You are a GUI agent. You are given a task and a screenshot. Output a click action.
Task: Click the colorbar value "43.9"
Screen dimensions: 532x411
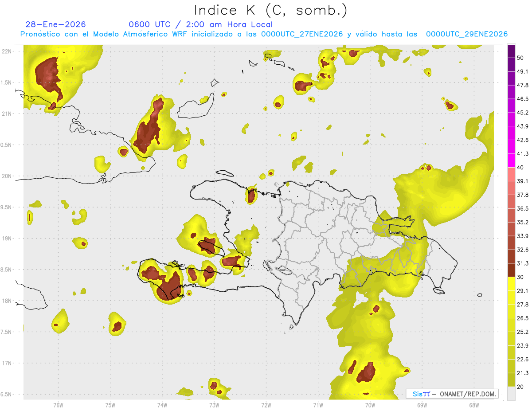[x=523, y=126]
